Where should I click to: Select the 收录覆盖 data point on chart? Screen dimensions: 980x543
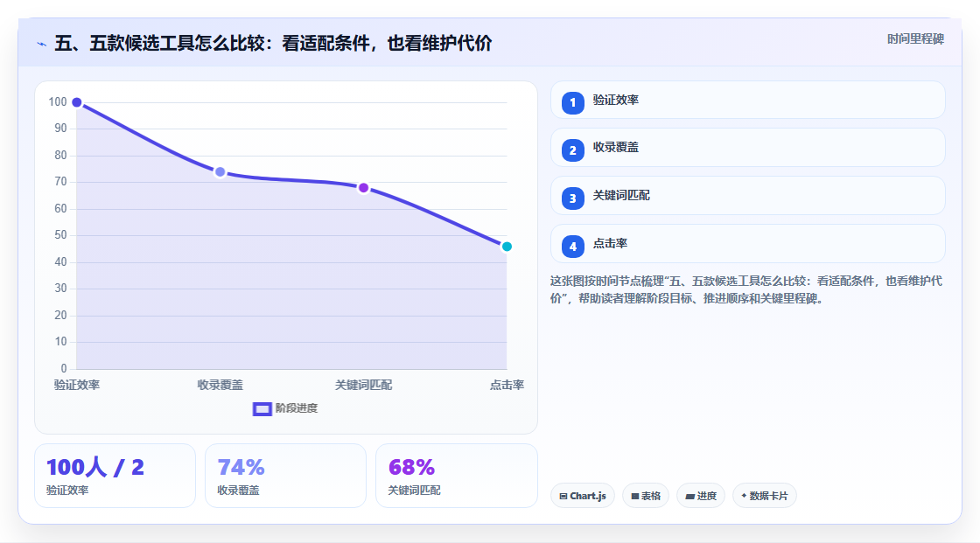click(x=220, y=172)
